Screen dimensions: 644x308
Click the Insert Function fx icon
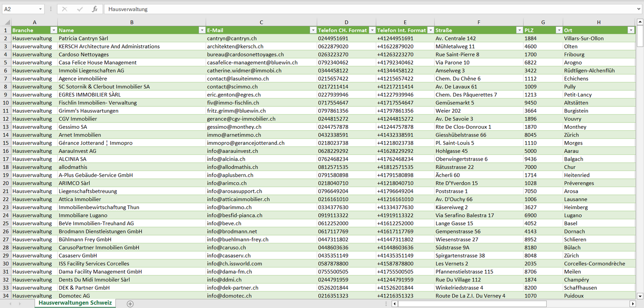click(94, 9)
